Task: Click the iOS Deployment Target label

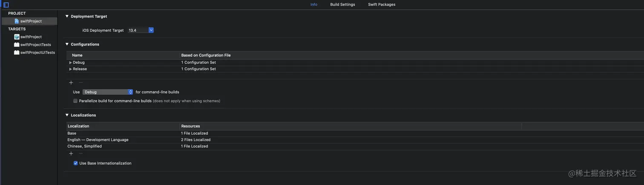Action: (x=103, y=31)
